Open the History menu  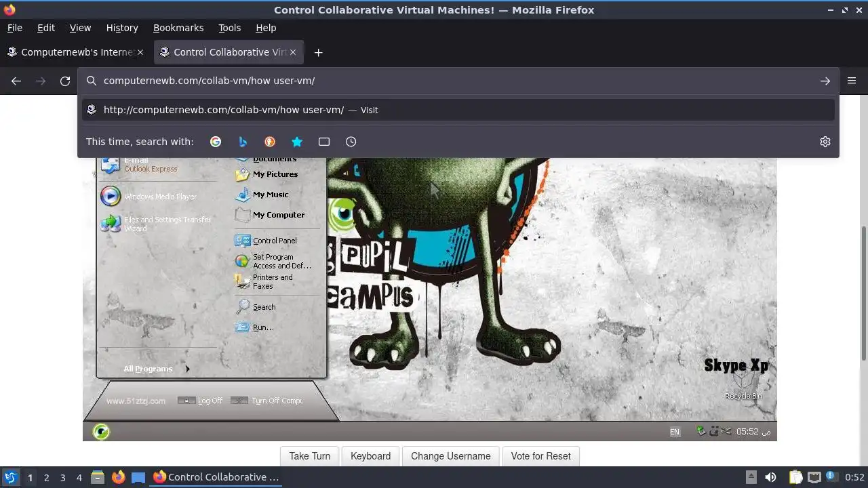click(122, 28)
